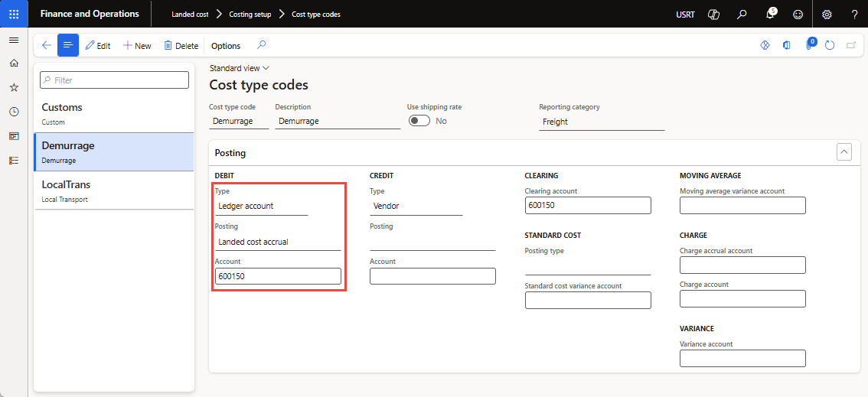This screenshot has height=397, width=868.
Task: Open Recent clock icon in sidebar
Action: (13, 112)
